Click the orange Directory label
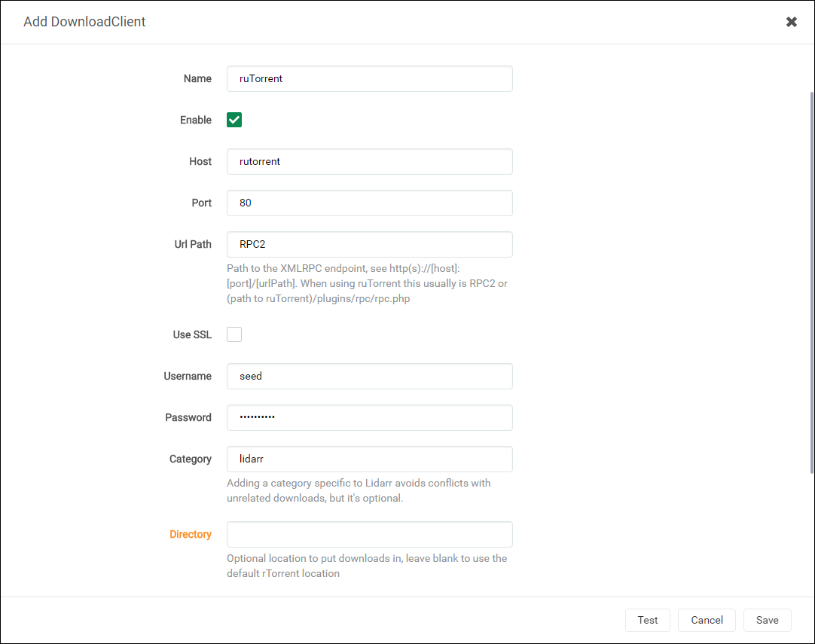815x644 pixels. pos(190,534)
